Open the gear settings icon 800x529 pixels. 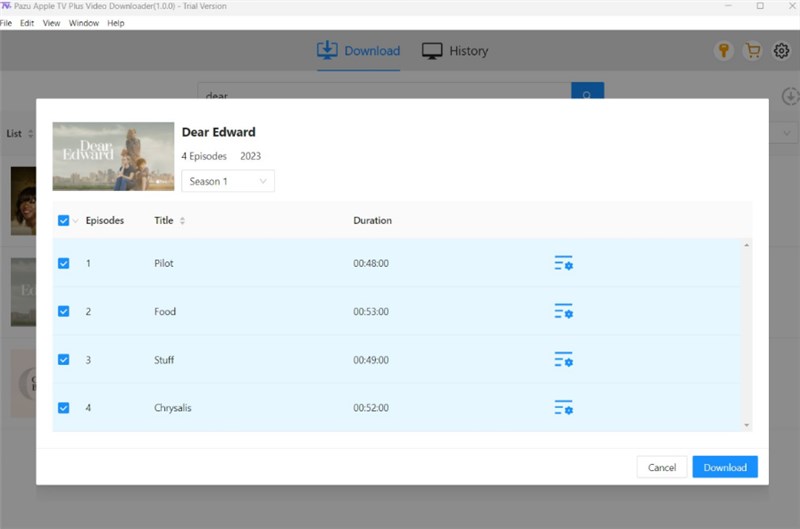tap(781, 51)
